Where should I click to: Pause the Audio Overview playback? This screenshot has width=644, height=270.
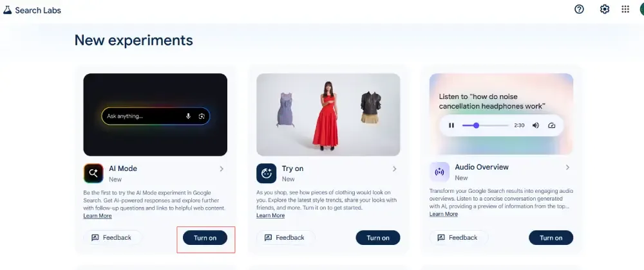pyautogui.click(x=451, y=125)
